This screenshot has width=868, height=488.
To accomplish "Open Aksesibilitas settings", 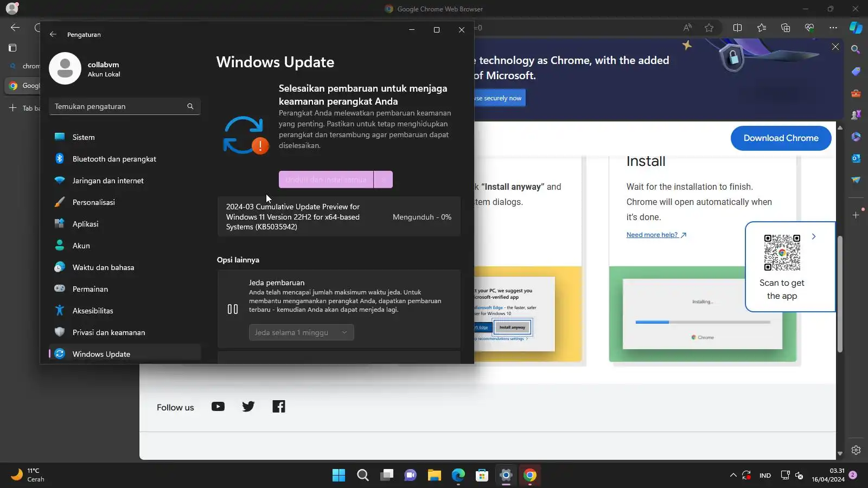I will 125,311.
